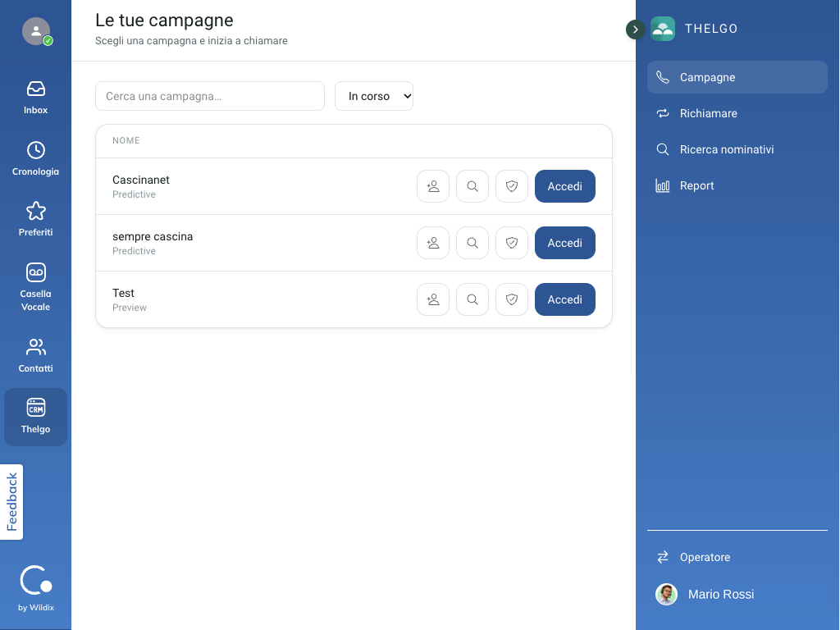
Task: Add contact to Test campaign
Action: (433, 299)
